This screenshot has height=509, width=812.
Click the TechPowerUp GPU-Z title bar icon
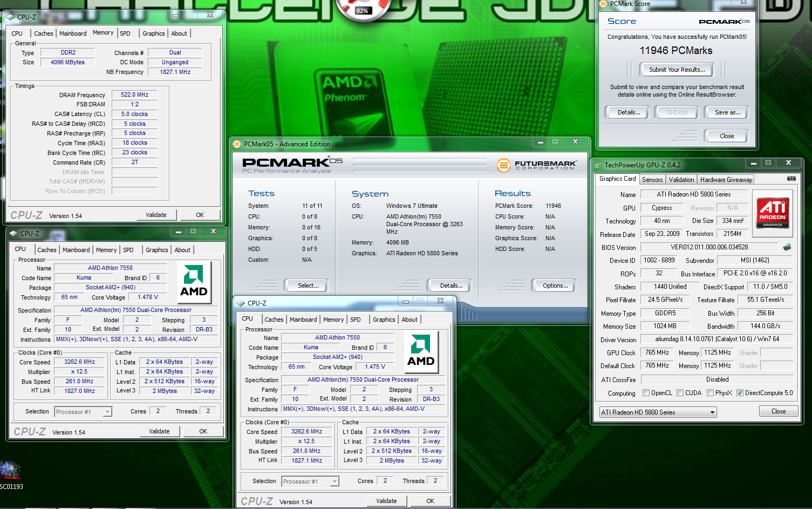click(x=598, y=165)
